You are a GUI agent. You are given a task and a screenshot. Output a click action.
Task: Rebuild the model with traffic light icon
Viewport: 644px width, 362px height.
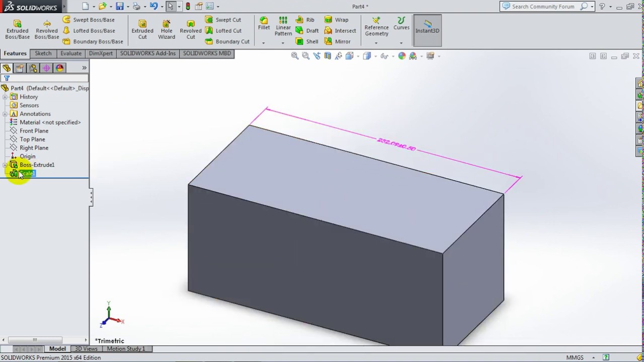[x=188, y=7]
